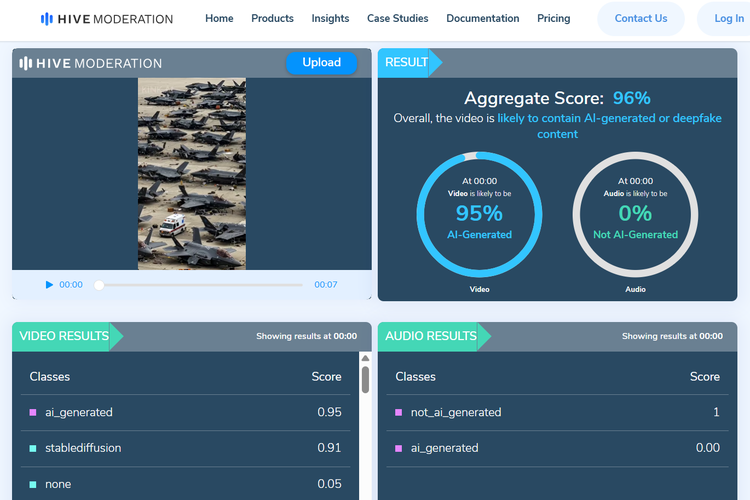Open the Home menu item
This screenshot has width=750, height=500.
coord(219,18)
